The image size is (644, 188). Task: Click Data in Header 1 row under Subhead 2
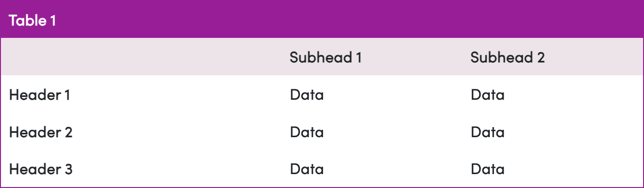[x=487, y=95]
